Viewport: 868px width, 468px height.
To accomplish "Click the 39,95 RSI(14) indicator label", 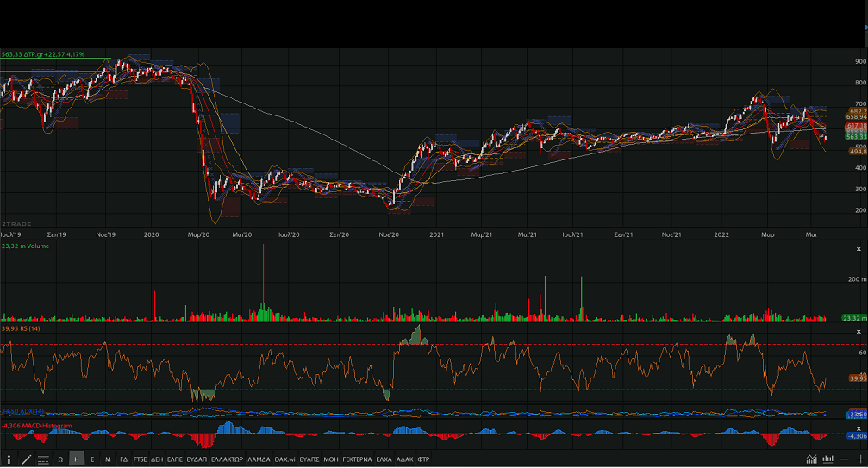I will click(22, 328).
